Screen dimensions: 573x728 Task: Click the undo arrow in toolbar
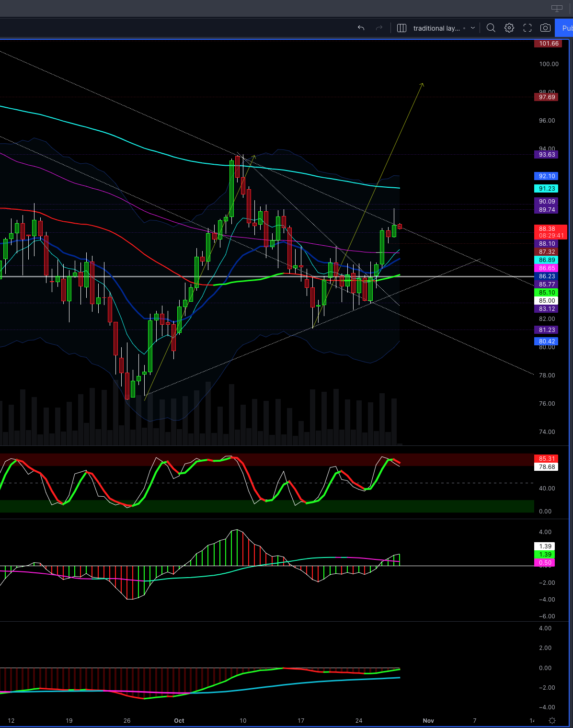(361, 28)
